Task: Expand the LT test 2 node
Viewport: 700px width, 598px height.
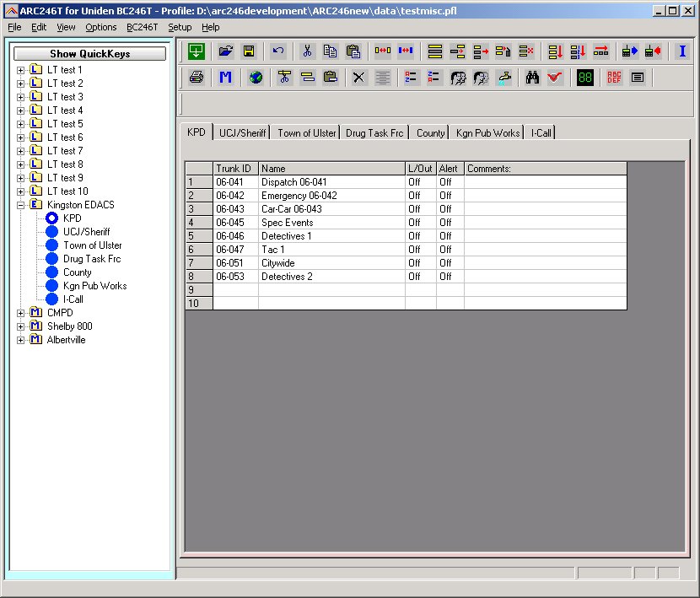Action: pos(20,84)
